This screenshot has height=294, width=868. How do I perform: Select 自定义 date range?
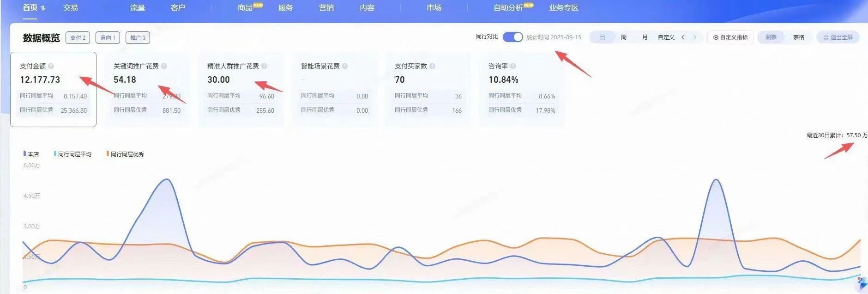(666, 37)
